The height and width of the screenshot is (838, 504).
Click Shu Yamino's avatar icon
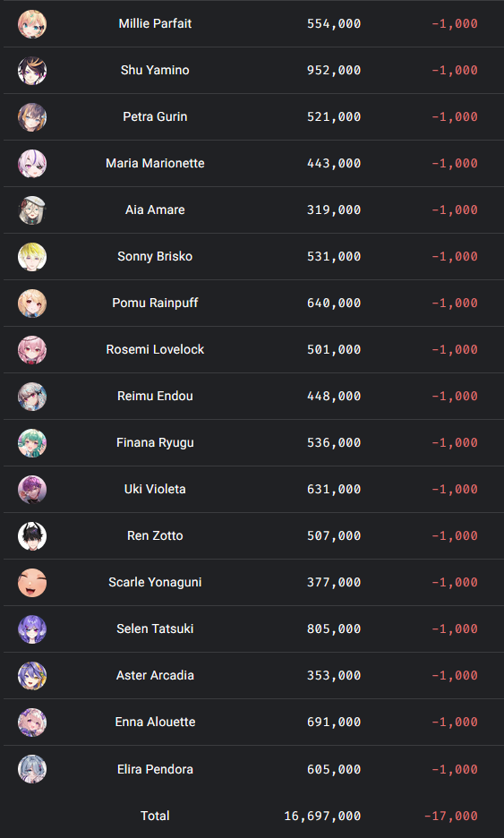tap(32, 71)
